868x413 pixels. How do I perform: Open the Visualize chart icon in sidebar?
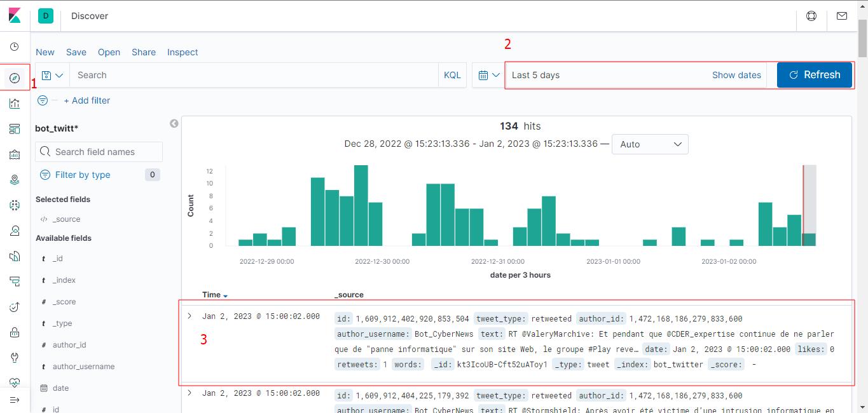[15, 104]
